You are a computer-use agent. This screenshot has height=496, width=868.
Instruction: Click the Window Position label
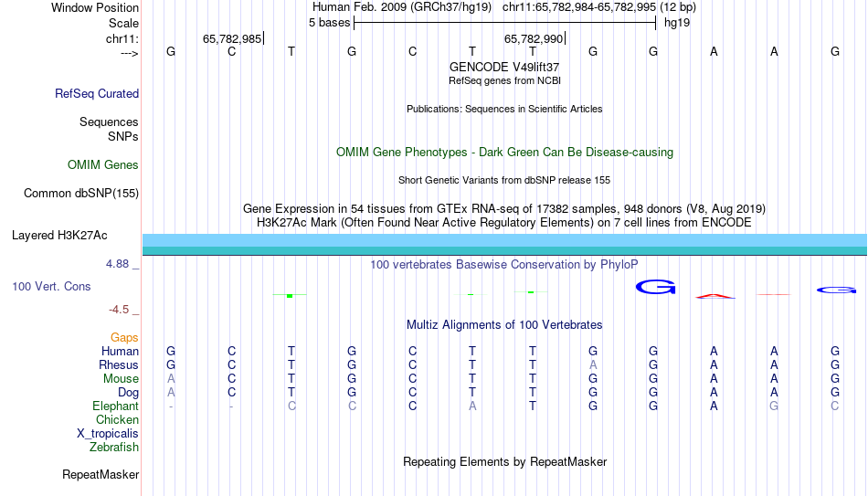click(x=95, y=7)
